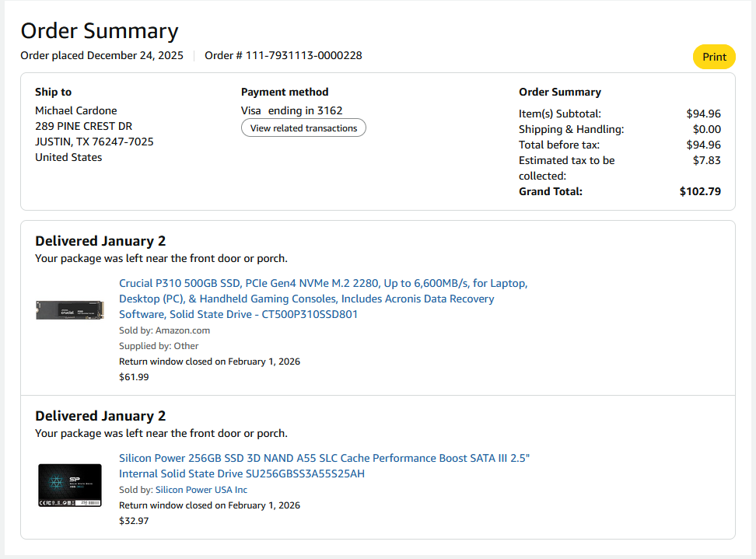Click the Crucial SSD product thumbnail

[70, 310]
